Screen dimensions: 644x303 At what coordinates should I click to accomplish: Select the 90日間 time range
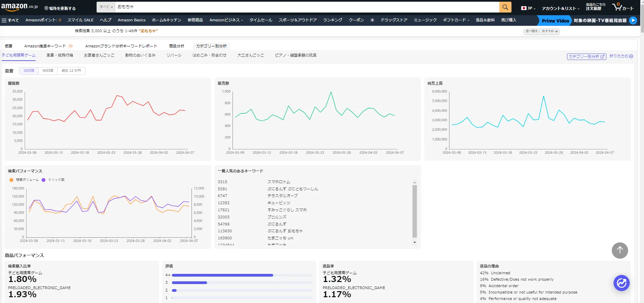48,71
